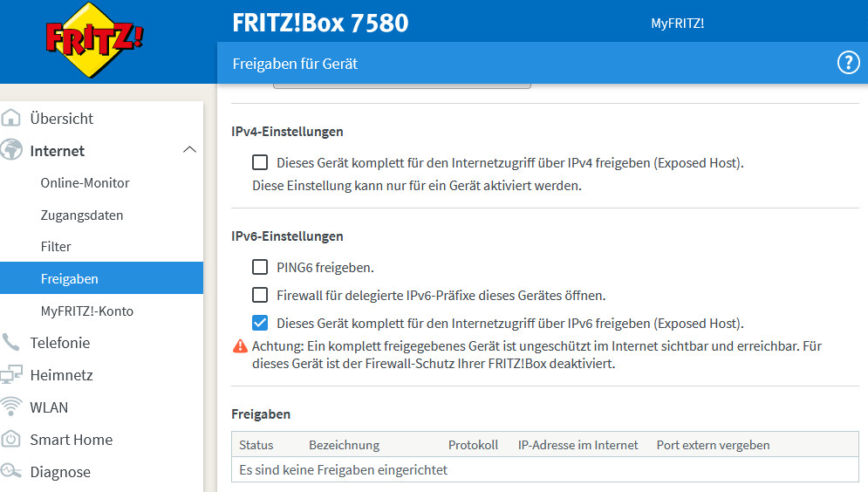Go to Online-Monitor submenu

pyautogui.click(x=85, y=182)
